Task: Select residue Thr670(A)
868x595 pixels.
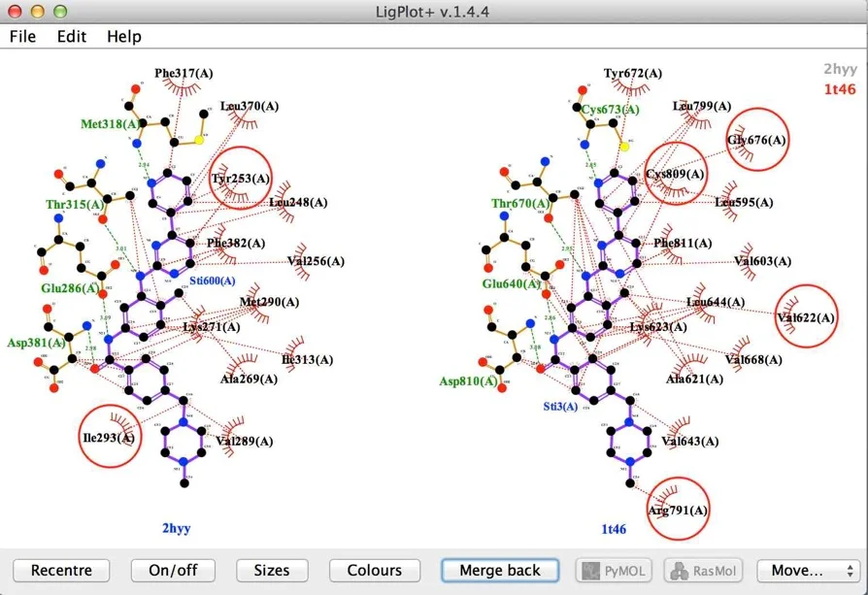Action: coord(520,203)
